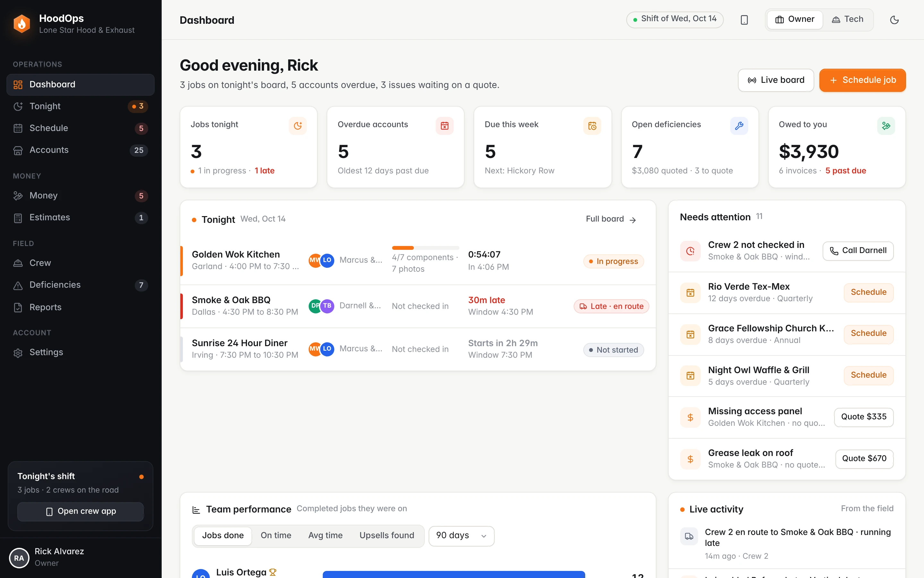Viewport: 924px width, 578px height.
Task: Click the calendar icon beside Night Owl Waffle & Grill
Action: (690, 376)
